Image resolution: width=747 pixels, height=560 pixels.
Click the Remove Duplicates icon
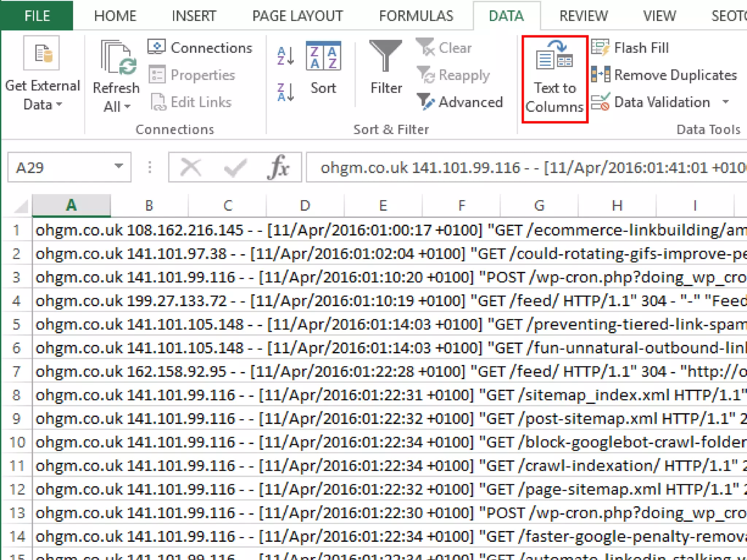600,75
